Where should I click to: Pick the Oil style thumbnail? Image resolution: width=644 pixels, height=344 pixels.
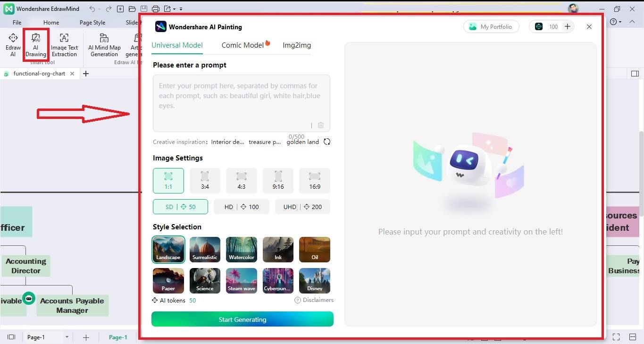315,249
